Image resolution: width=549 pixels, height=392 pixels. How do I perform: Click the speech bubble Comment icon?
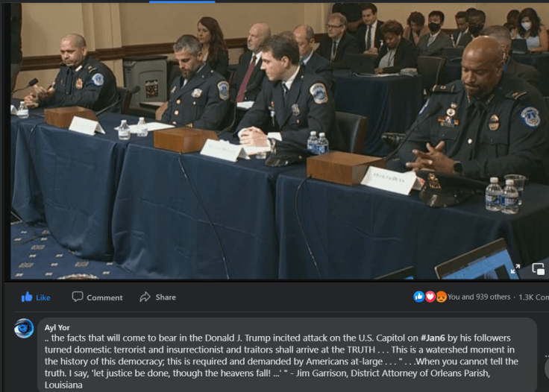click(x=78, y=297)
